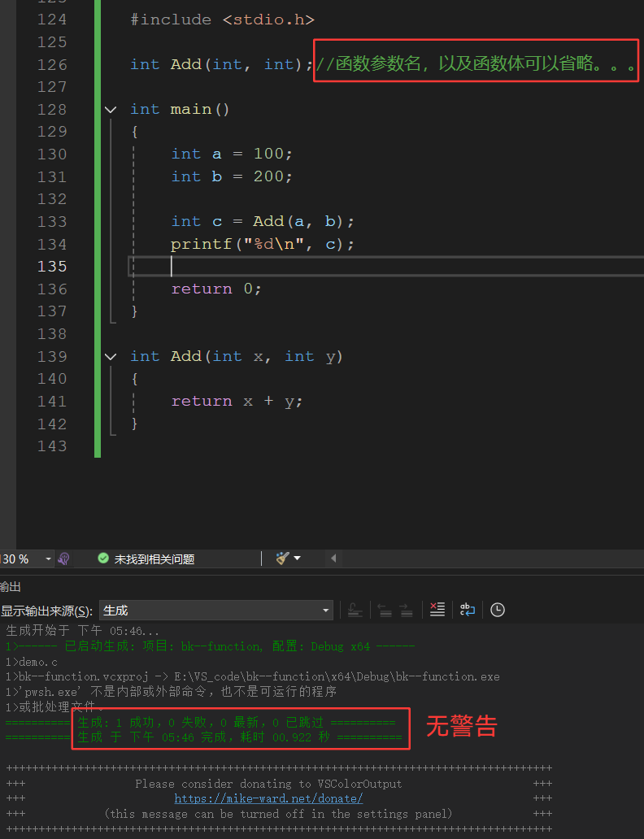644x839 pixels.
Task: Click the 耗时 00.922 秒 completion line
Action: click(203, 737)
